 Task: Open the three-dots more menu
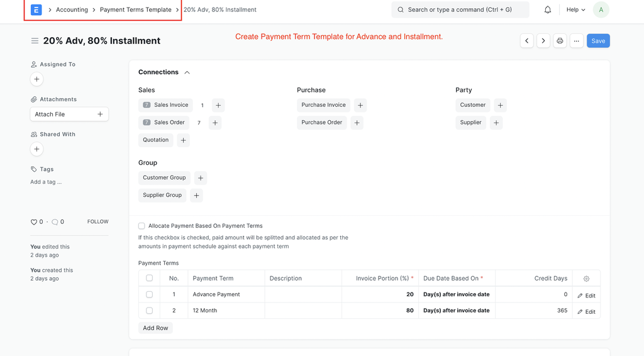tap(577, 41)
